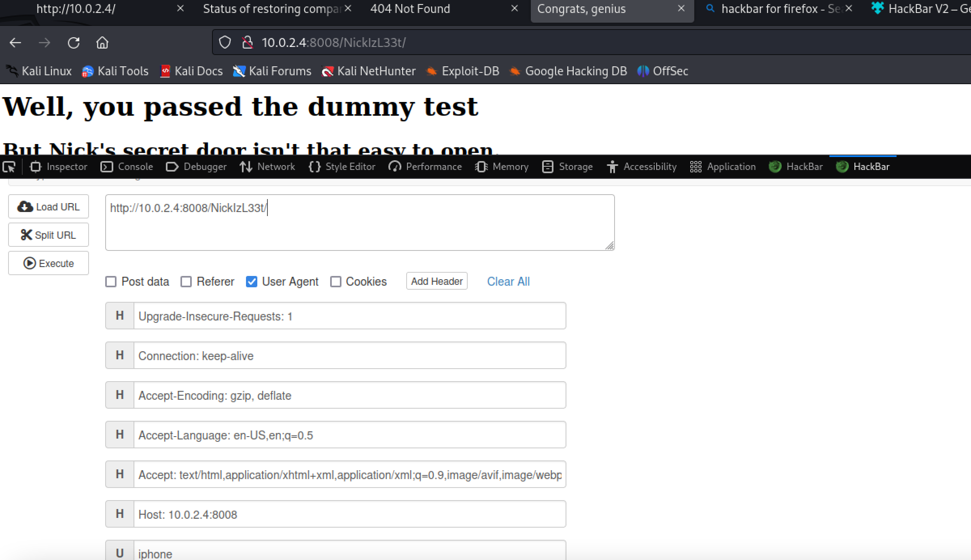Image resolution: width=971 pixels, height=560 pixels.
Task: Open the Kali NetHunter bookmark
Action: (x=369, y=71)
